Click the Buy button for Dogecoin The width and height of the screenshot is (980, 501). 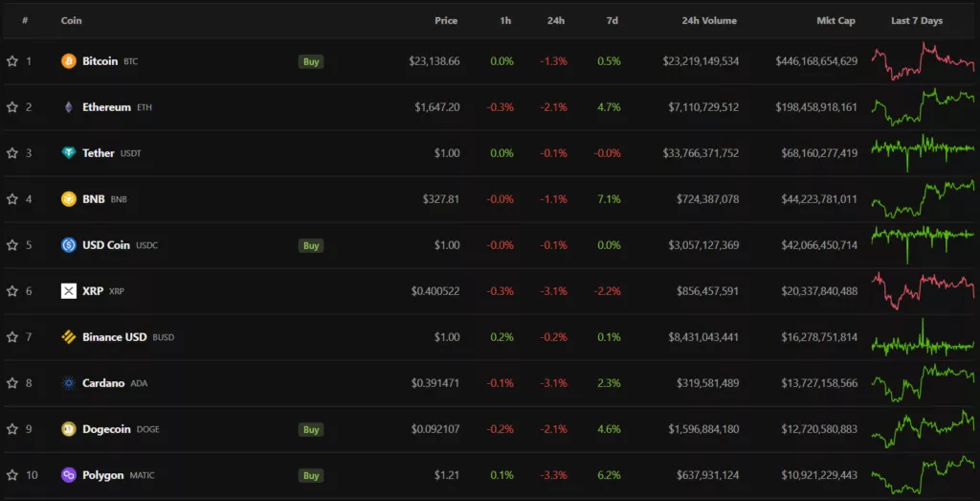(x=311, y=429)
